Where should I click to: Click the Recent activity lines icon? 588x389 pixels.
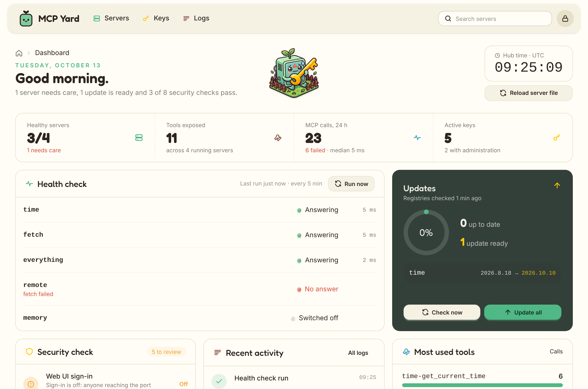click(217, 352)
